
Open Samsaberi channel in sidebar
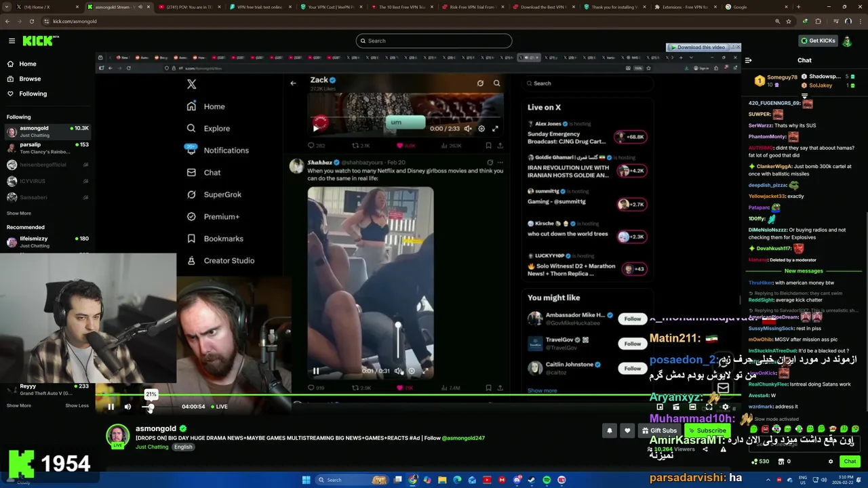click(x=47, y=197)
